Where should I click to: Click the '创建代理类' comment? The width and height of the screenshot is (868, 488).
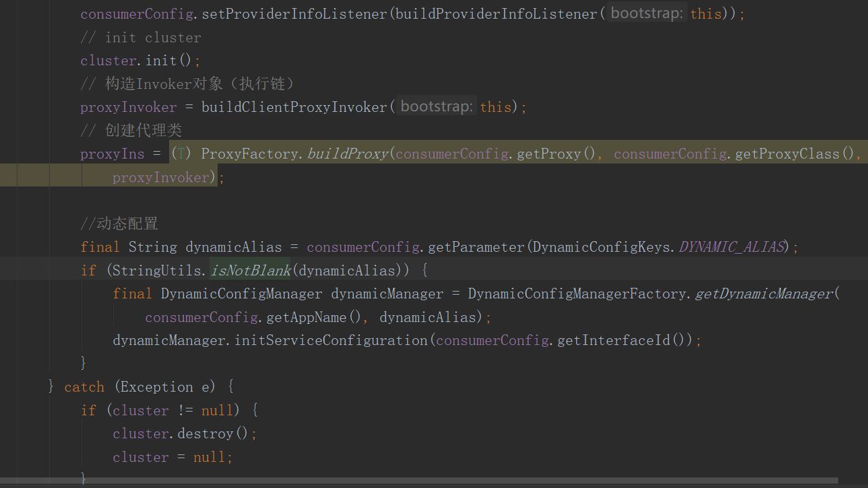point(131,131)
